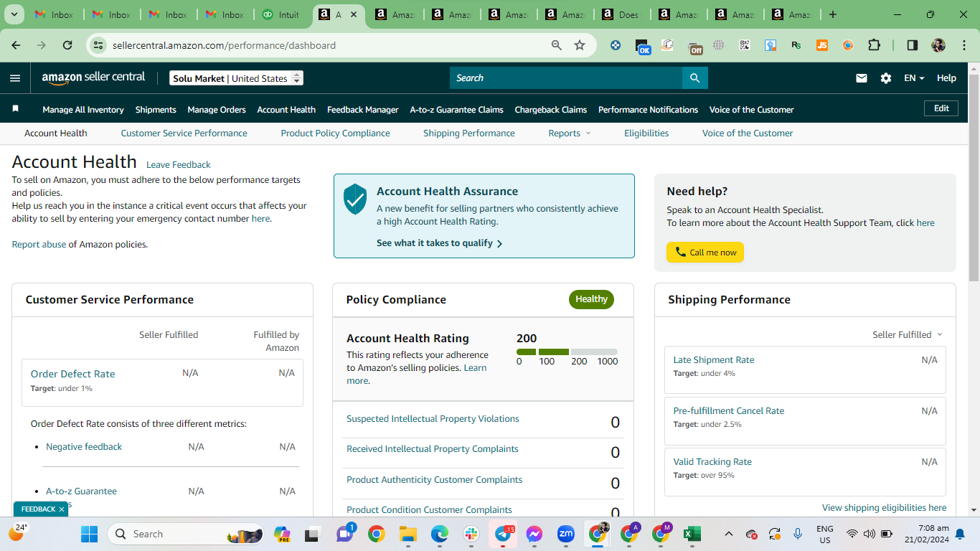Open the Negative feedback metric link

click(84, 447)
